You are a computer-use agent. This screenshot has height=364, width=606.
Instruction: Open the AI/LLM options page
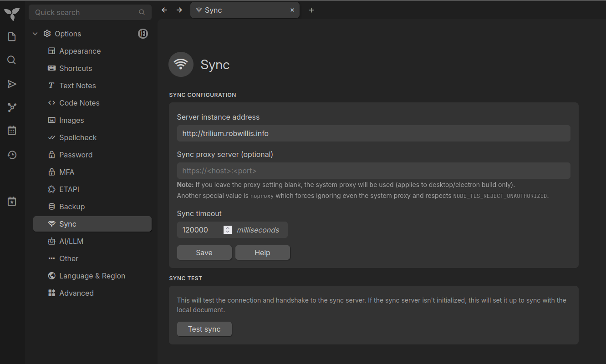(71, 241)
